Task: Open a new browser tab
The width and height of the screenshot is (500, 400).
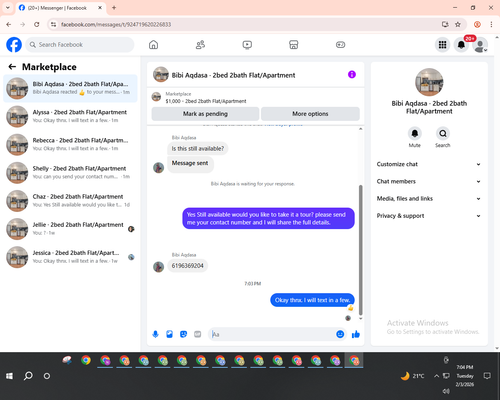Action: 114,8
